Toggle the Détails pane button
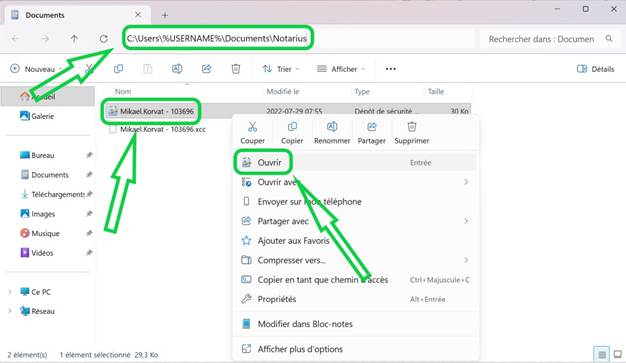Image resolution: width=626 pixels, height=363 pixels. click(x=595, y=69)
